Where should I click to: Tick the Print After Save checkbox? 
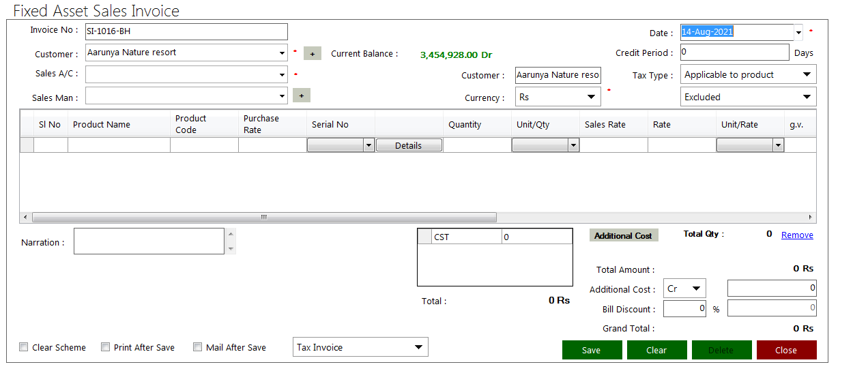coord(106,347)
